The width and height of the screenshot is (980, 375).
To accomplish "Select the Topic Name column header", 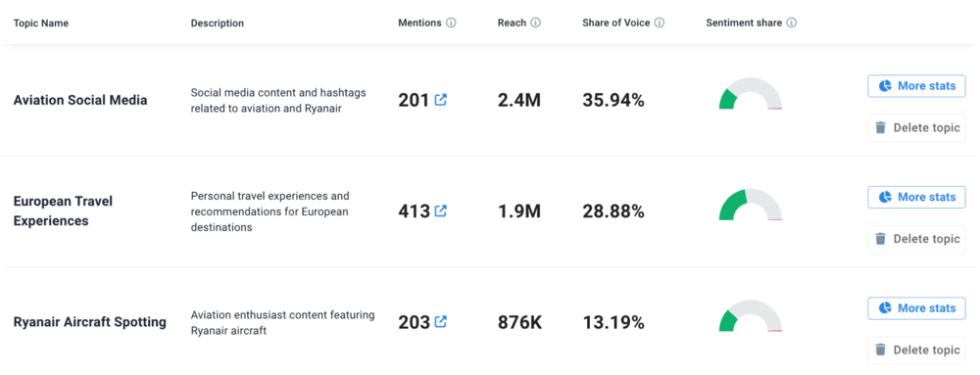I will pyautogui.click(x=40, y=23).
